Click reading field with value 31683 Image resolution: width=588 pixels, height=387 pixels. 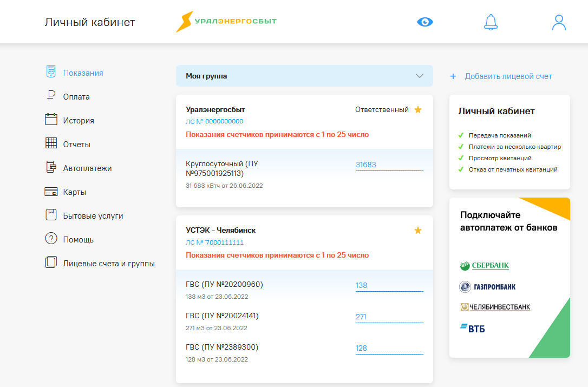[x=389, y=165]
